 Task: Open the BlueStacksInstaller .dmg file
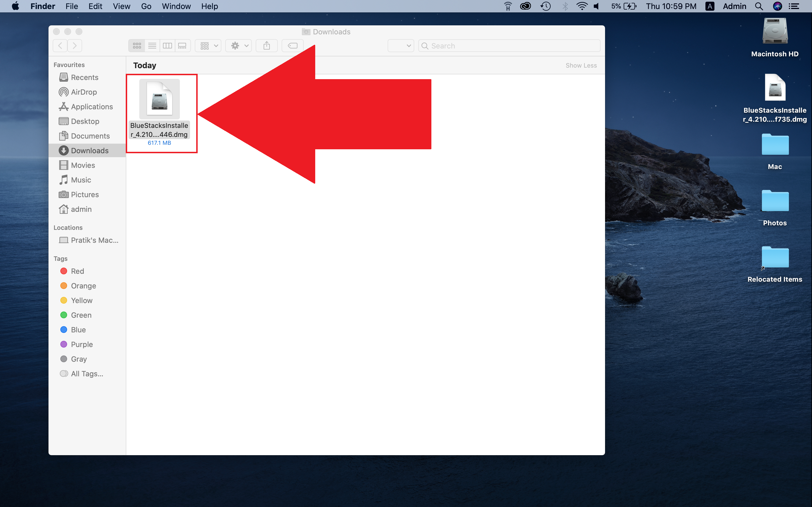pyautogui.click(x=161, y=102)
